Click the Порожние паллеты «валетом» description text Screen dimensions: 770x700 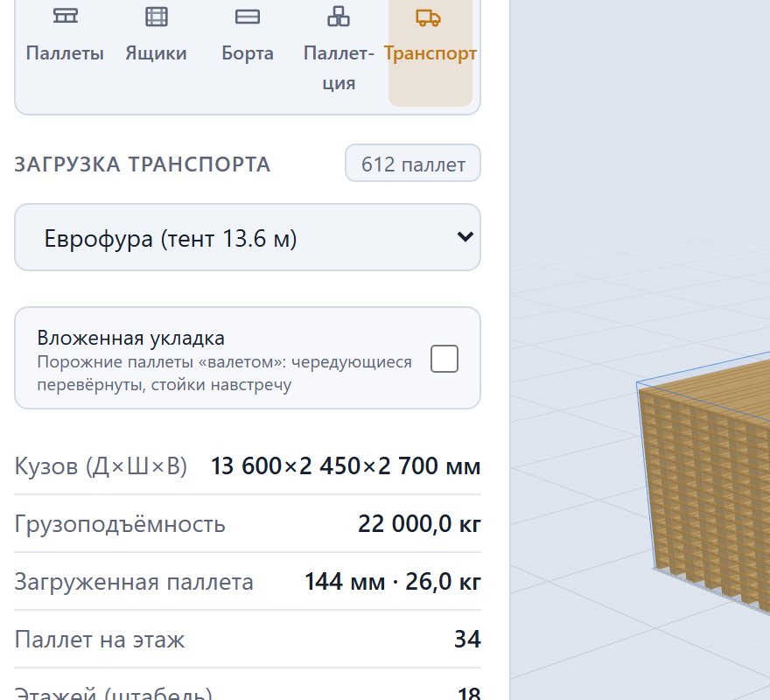pos(224,374)
